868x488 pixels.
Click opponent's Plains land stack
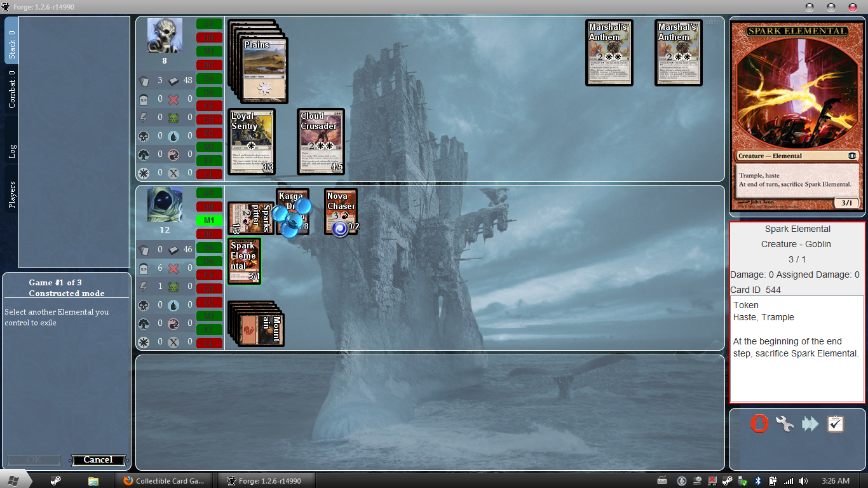pos(259,62)
